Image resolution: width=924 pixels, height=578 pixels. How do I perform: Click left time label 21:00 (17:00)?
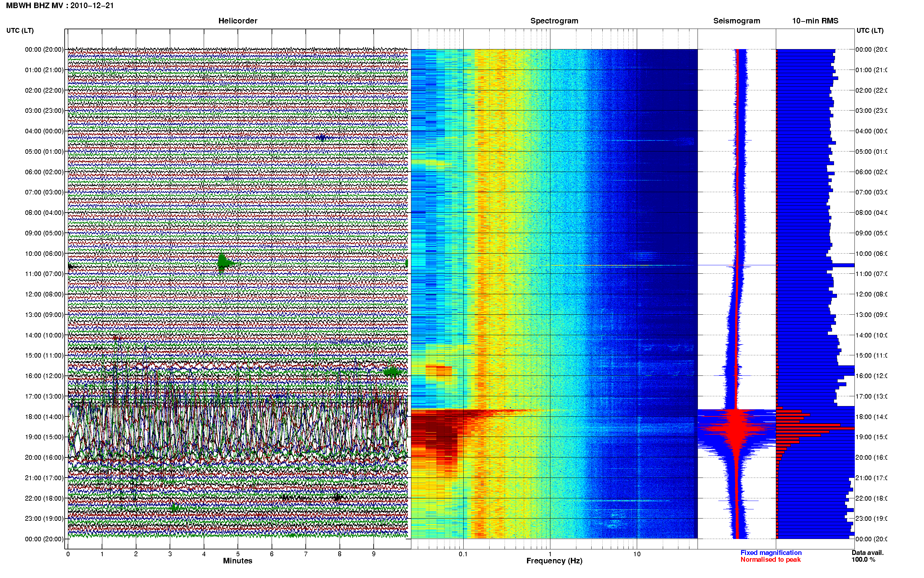[44, 478]
